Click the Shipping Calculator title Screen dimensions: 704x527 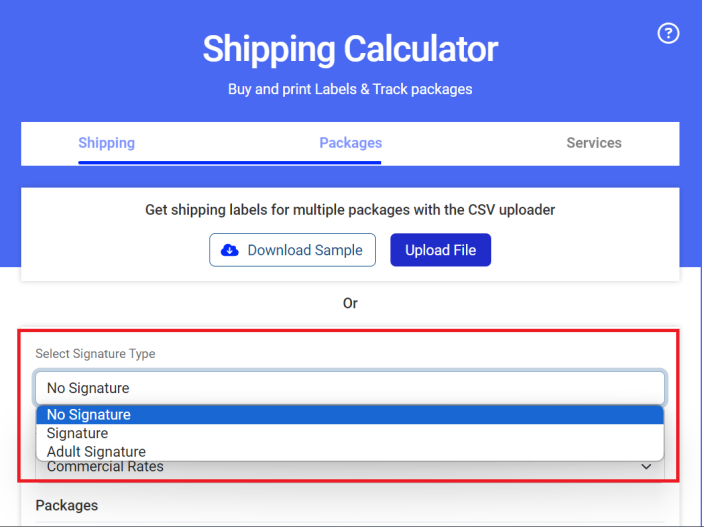350,49
